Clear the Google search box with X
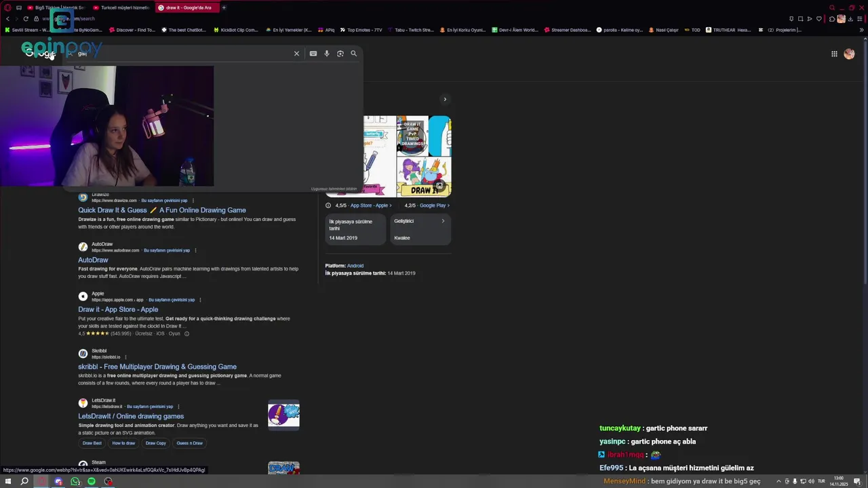 tap(296, 54)
